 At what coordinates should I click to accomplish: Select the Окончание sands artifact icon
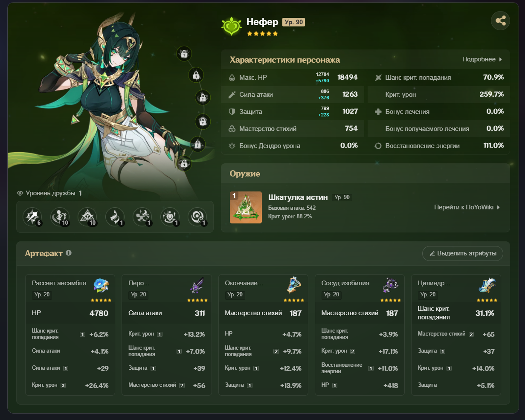click(x=294, y=286)
